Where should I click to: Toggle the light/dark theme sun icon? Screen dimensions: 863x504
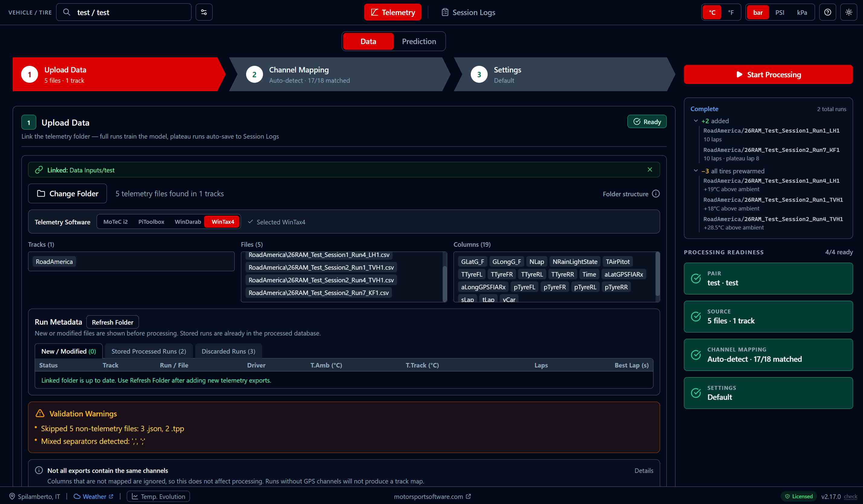tap(848, 12)
